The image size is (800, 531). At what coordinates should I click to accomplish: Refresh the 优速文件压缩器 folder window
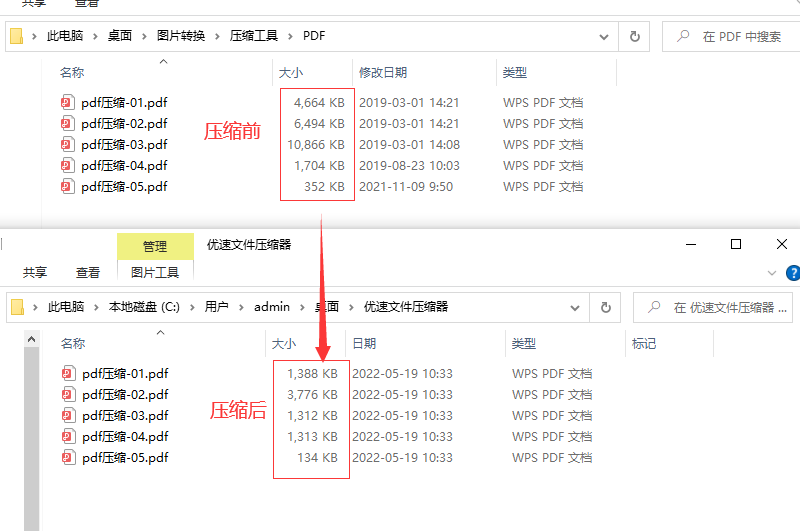click(605, 307)
